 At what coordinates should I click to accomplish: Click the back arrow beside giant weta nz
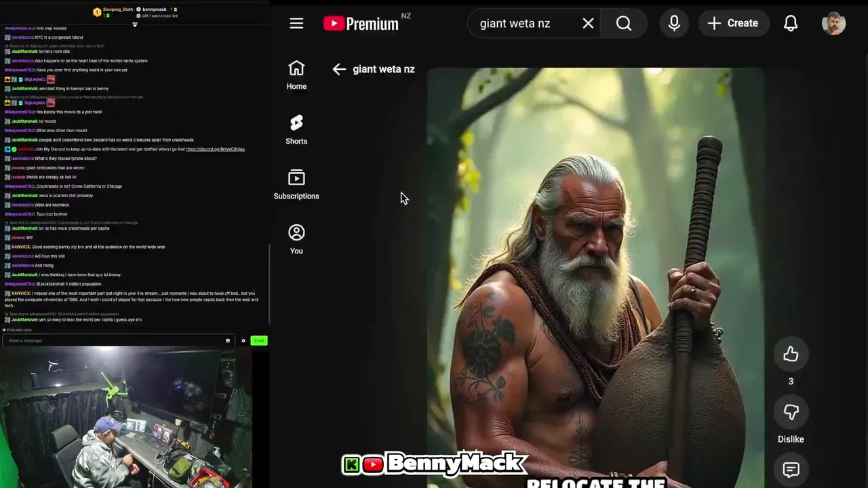[339, 69]
